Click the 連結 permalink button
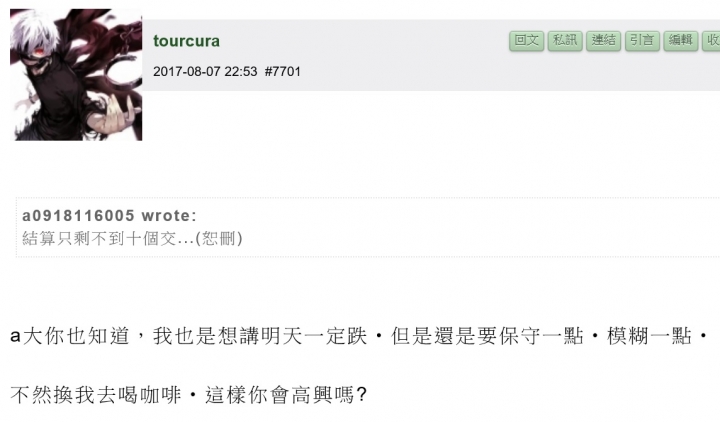 tap(603, 40)
